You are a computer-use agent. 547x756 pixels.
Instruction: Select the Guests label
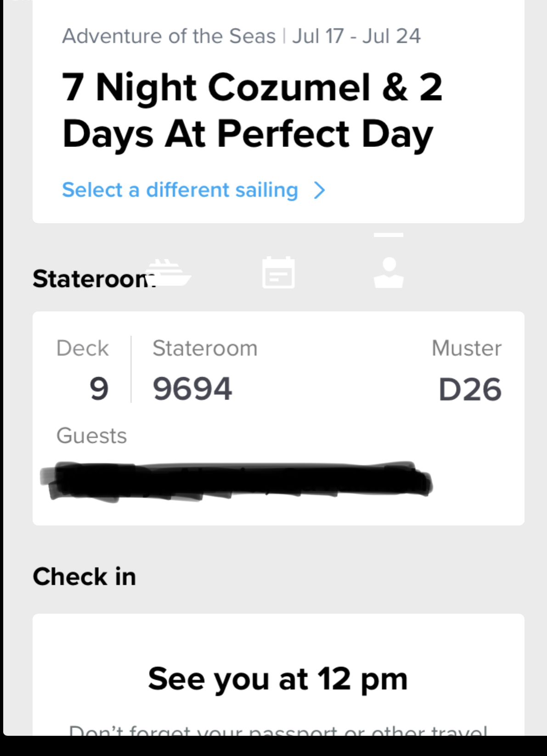click(91, 435)
